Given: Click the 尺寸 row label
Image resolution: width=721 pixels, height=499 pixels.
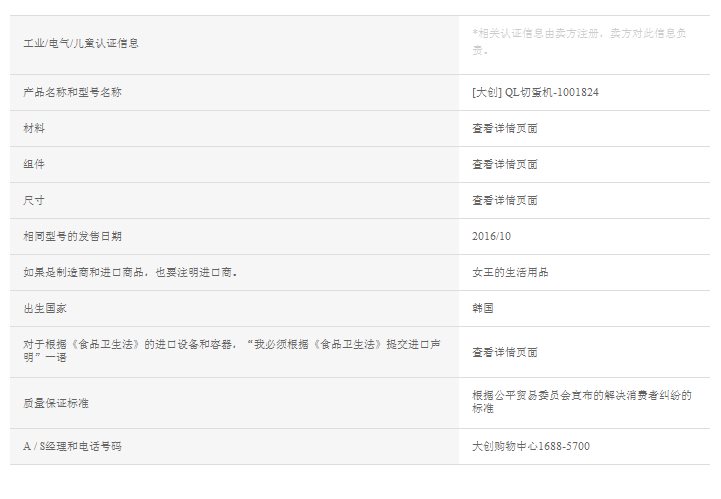Looking at the screenshot, I should tap(34, 200).
